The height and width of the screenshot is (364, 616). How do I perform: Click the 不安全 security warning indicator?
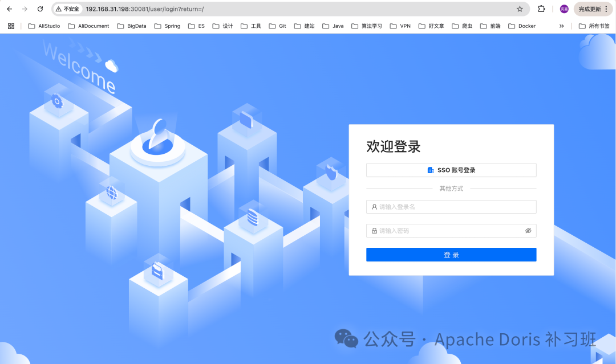click(x=68, y=9)
